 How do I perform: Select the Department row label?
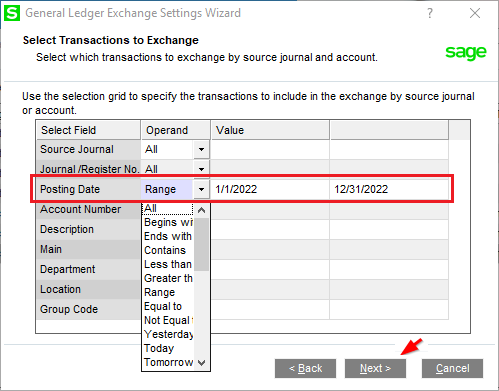tap(88, 269)
